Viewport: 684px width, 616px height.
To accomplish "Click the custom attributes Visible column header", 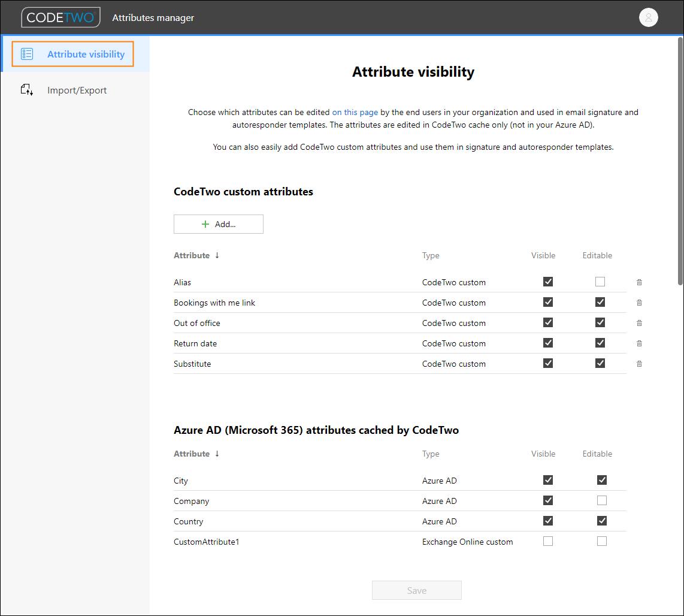I will point(543,255).
